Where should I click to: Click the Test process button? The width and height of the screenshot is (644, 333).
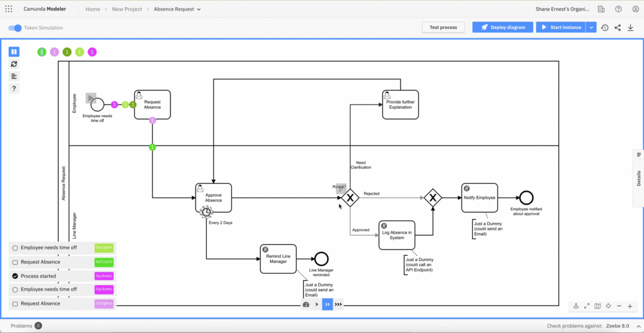(x=443, y=28)
